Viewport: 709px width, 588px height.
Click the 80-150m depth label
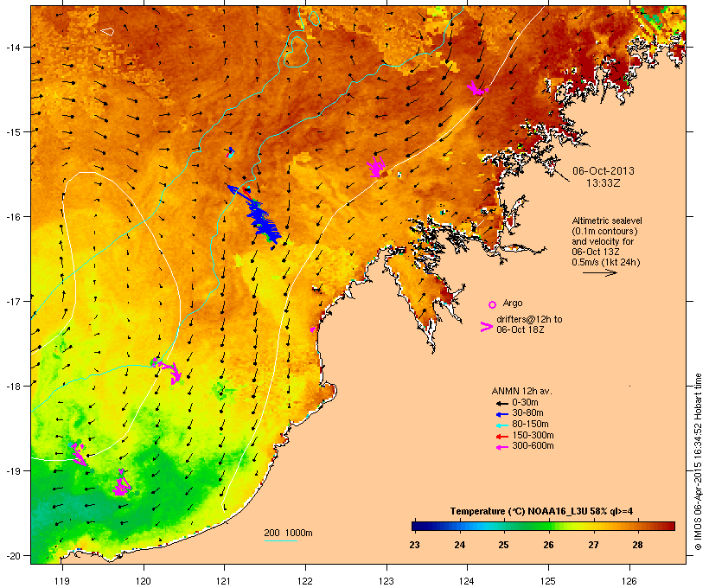click(x=530, y=425)
